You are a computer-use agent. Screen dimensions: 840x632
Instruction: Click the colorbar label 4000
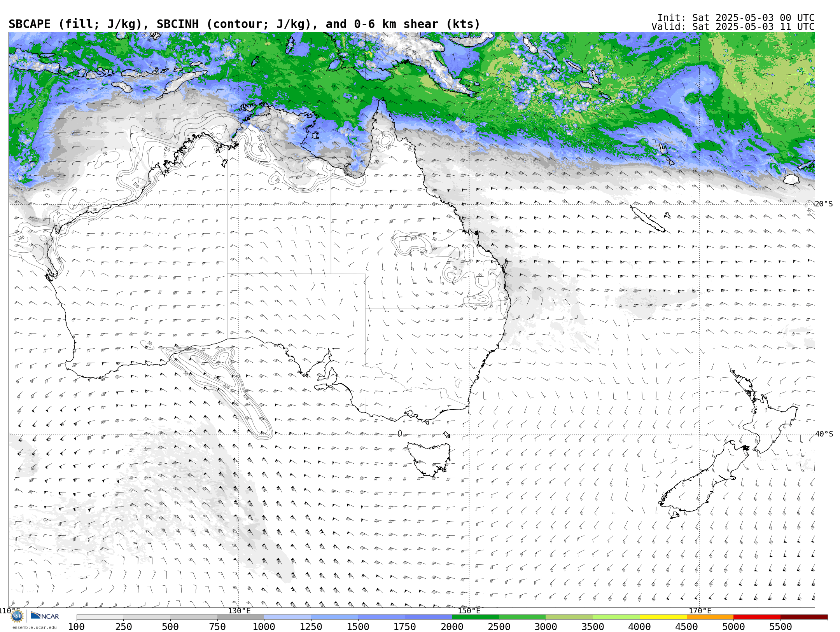pyautogui.click(x=640, y=627)
